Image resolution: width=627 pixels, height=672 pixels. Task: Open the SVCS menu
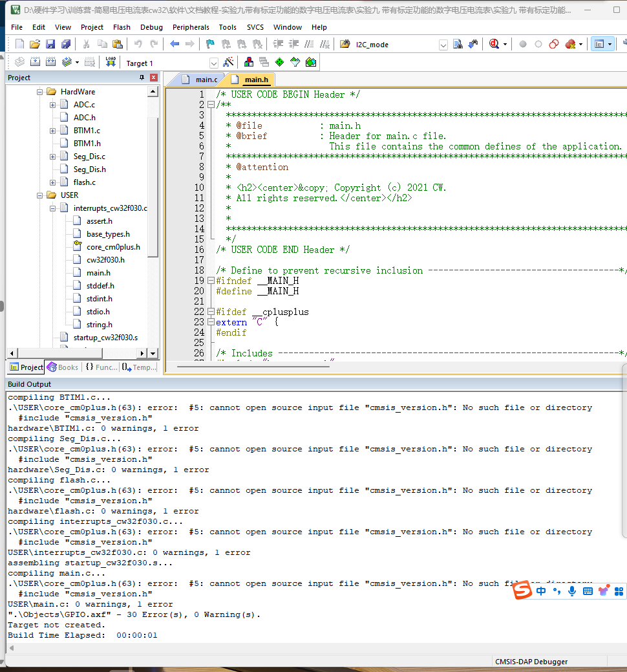(x=255, y=27)
